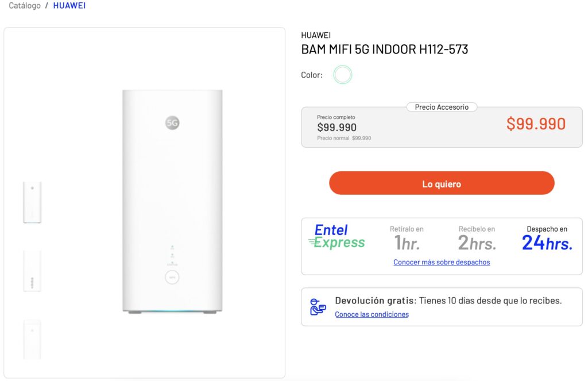Viewport: 588px width, 381px height.
Task: Select the second router thumbnail
Action: pos(32,271)
